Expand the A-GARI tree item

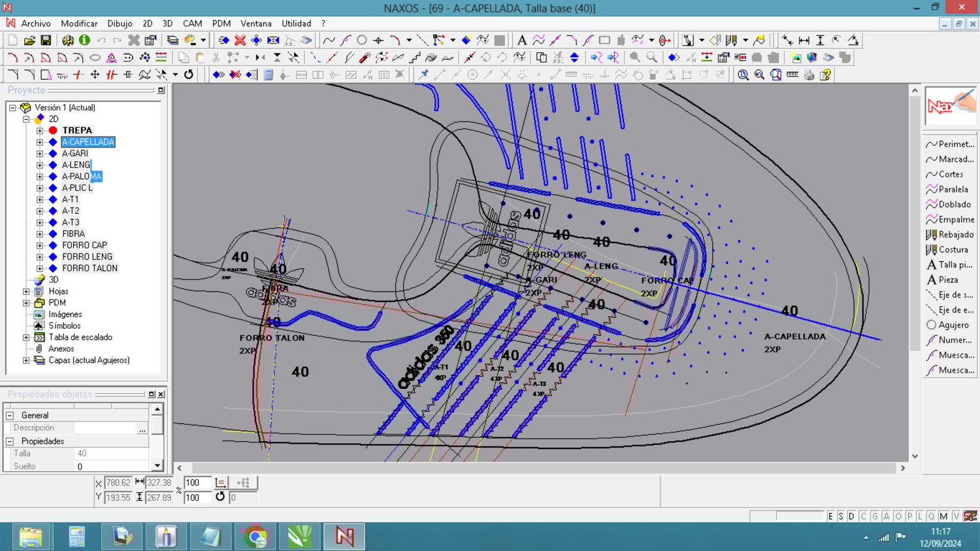(40, 154)
